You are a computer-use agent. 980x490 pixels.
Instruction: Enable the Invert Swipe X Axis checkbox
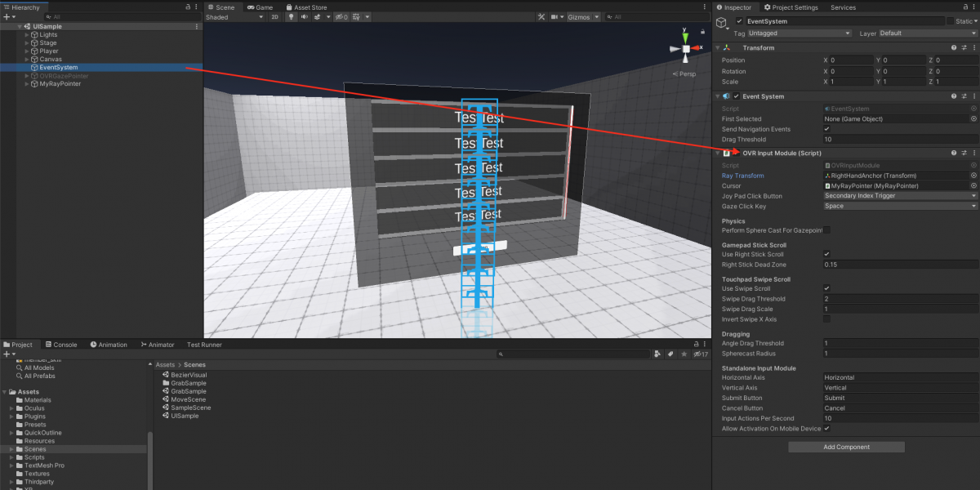click(x=826, y=319)
